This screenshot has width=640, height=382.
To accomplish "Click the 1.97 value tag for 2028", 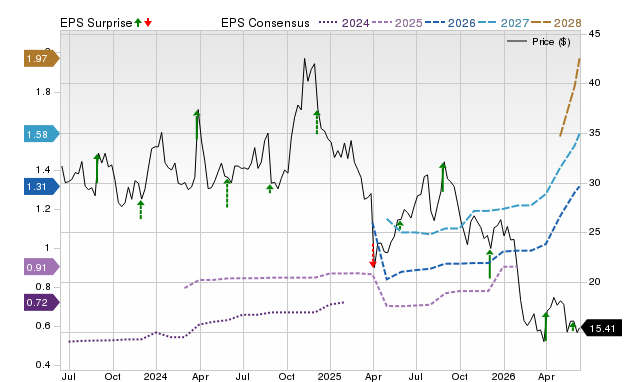I will click(x=42, y=59).
